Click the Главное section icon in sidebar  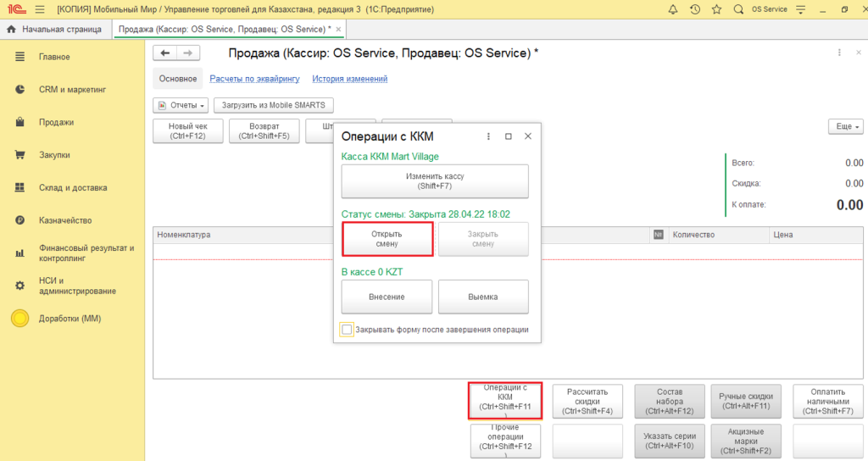tap(20, 57)
